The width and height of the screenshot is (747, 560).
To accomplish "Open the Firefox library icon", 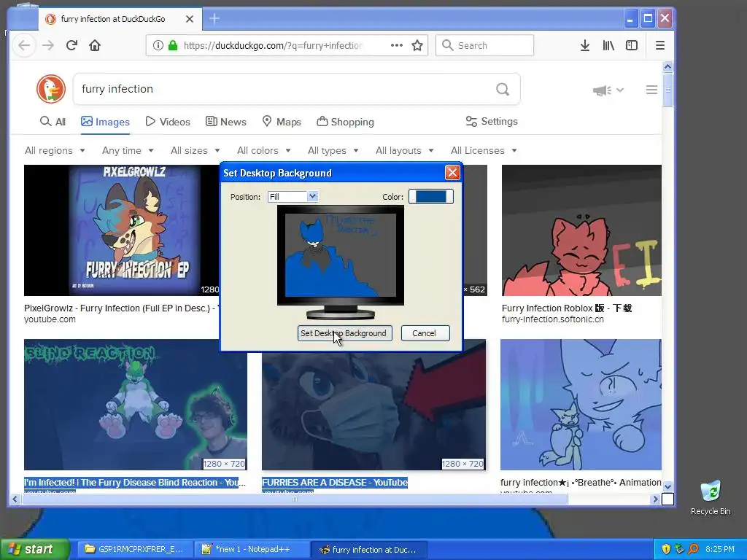I will pyautogui.click(x=608, y=45).
